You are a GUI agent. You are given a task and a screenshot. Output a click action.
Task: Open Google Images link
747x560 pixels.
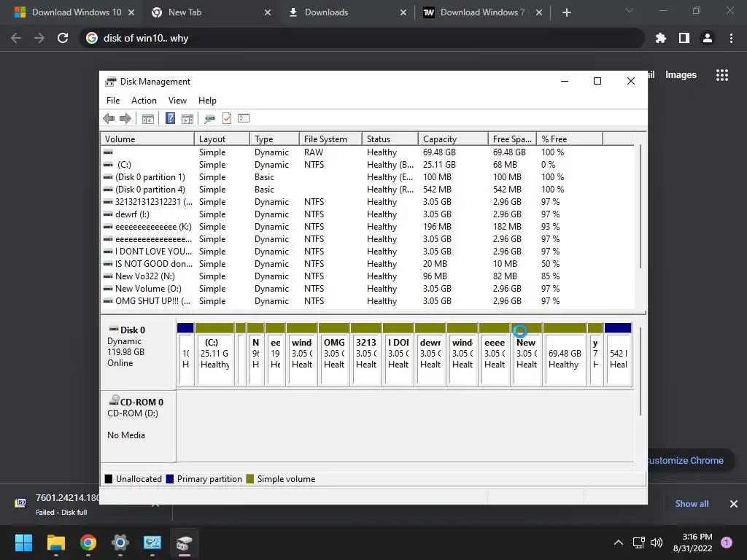(x=681, y=75)
